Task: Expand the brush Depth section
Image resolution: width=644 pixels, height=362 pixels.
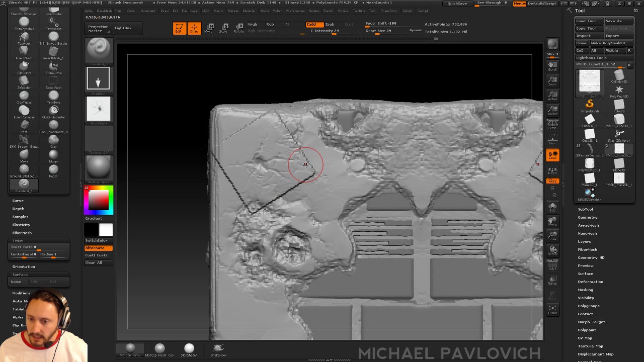Action: click(18, 209)
